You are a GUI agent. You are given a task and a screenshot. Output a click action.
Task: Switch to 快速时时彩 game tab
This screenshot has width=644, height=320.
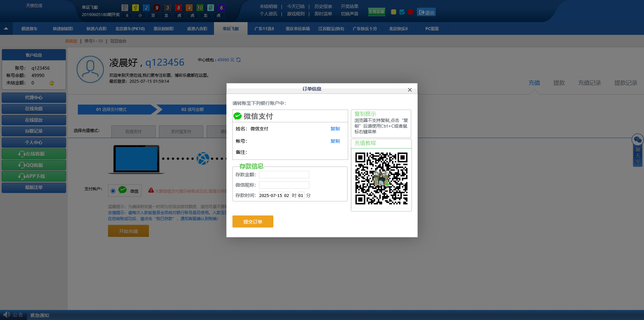point(63,28)
